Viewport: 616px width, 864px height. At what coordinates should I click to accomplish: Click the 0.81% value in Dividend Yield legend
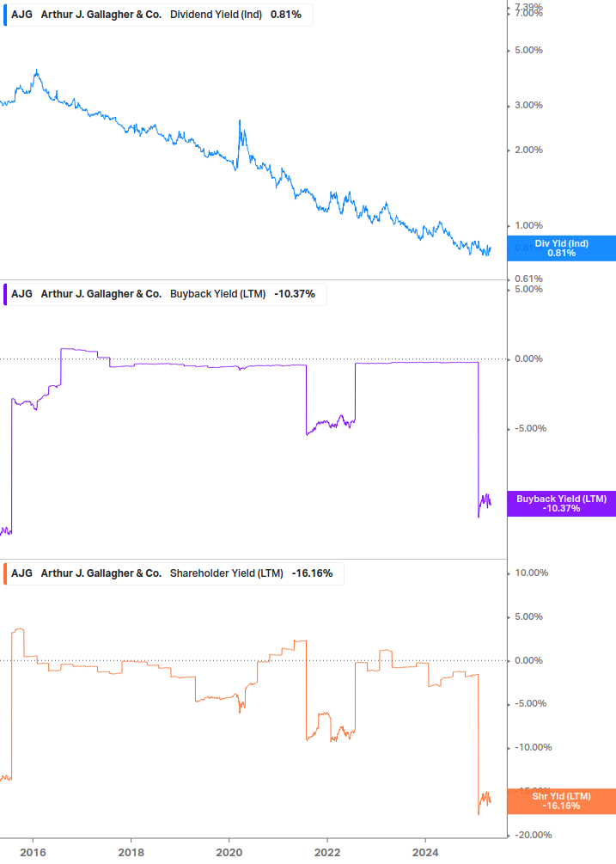pos(286,15)
